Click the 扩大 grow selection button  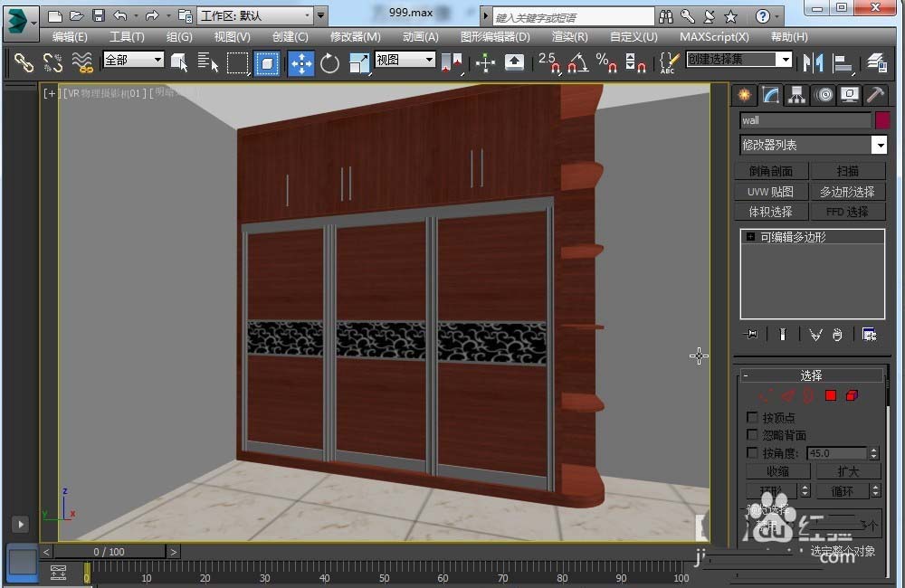[x=848, y=471]
